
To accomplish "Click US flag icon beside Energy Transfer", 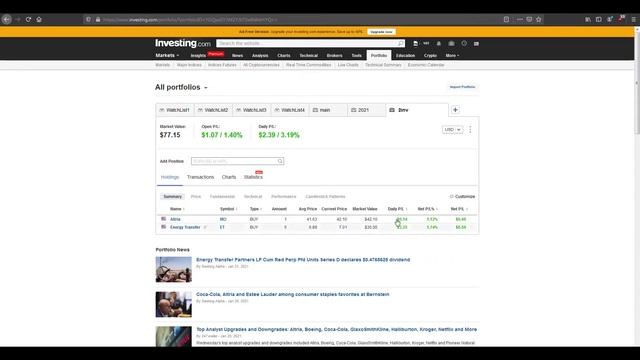I will [163, 227].
